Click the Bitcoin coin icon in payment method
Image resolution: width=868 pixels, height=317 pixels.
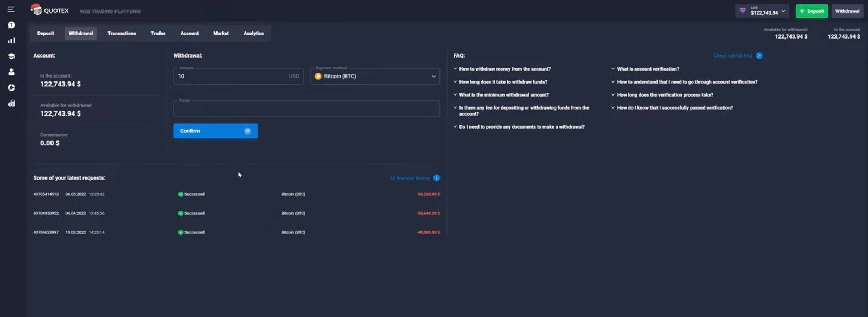(318, 77)
